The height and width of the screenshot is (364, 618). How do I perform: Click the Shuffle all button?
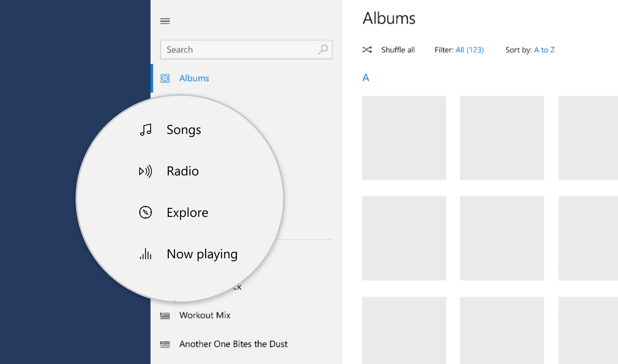pos(390,50)
